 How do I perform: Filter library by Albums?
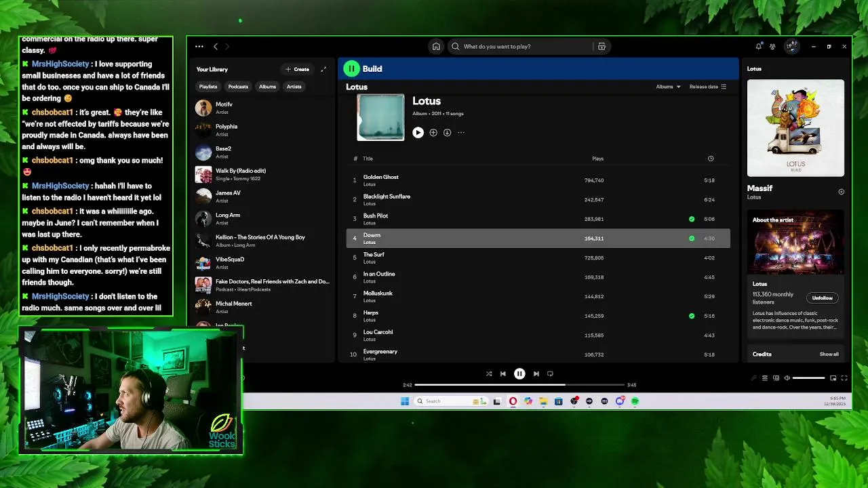click(267, 87)
